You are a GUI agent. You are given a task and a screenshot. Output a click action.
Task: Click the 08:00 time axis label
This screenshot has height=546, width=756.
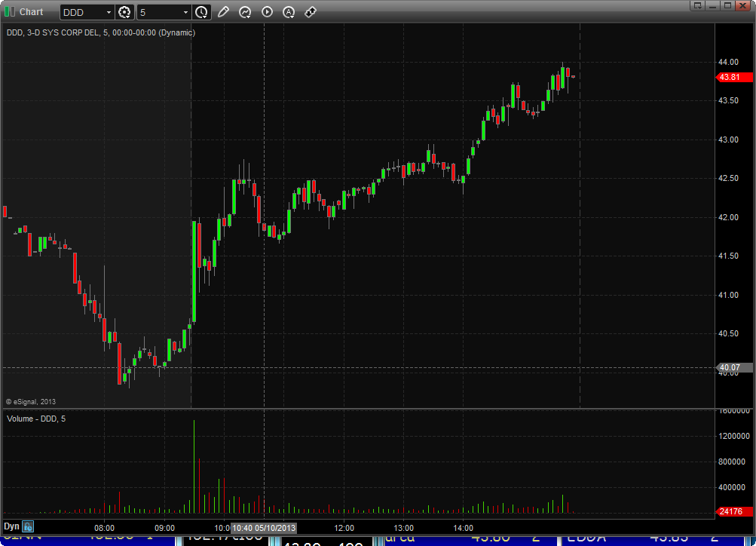pyautogui.click(x=104, y=528)
